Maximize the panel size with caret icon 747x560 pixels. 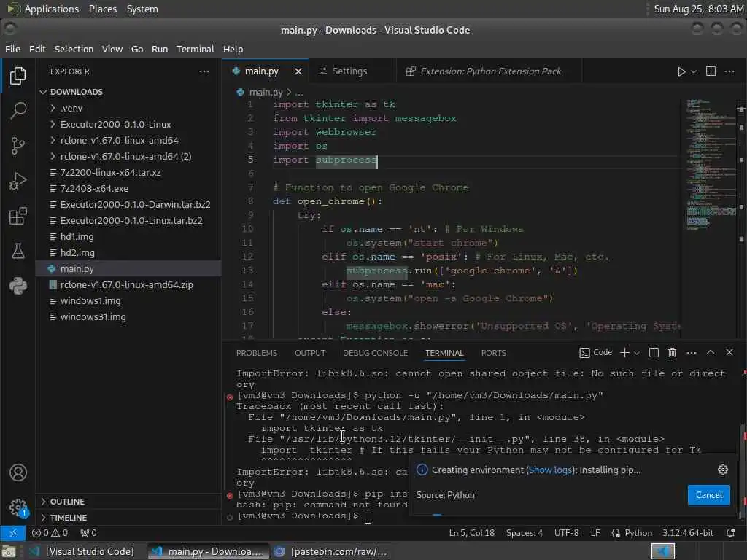click(711, 352)
